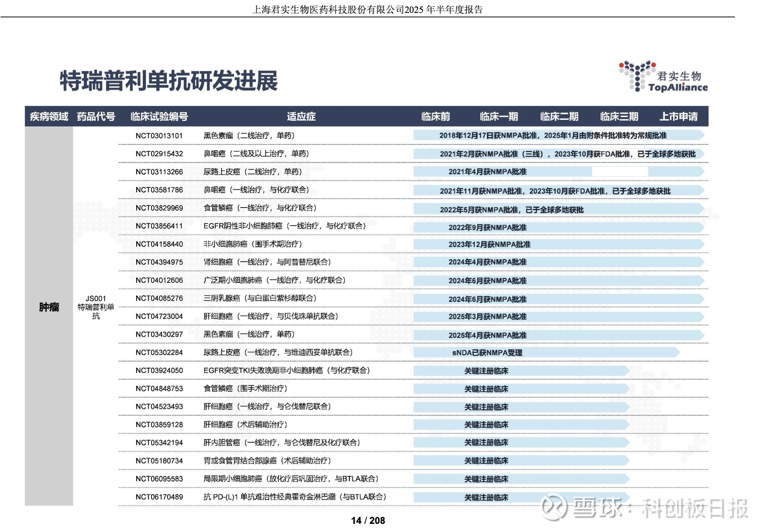Click indication 肝细胞癌 with 贝伐珠单抗

point(271,316)
